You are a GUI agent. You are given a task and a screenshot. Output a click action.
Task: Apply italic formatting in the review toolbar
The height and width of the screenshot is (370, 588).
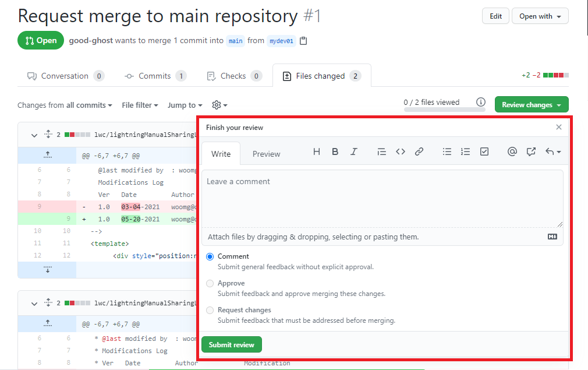(353, 151)
